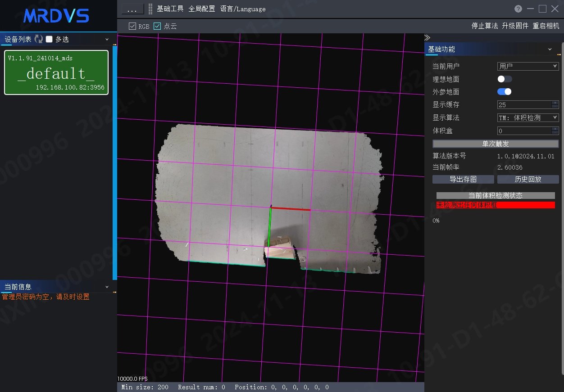
Task: Turn on the 理想地面 switch
Action: (x=505, y=79)
